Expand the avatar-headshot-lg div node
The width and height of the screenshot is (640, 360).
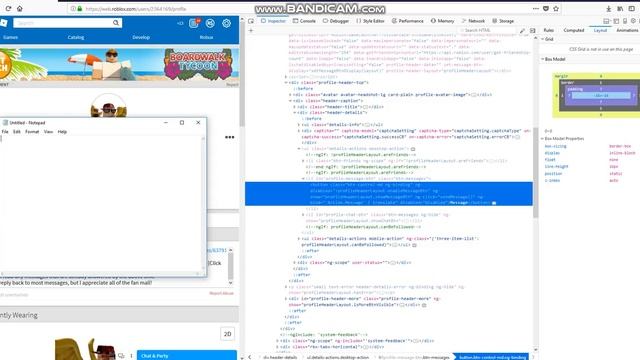click(x=290, y=95)
